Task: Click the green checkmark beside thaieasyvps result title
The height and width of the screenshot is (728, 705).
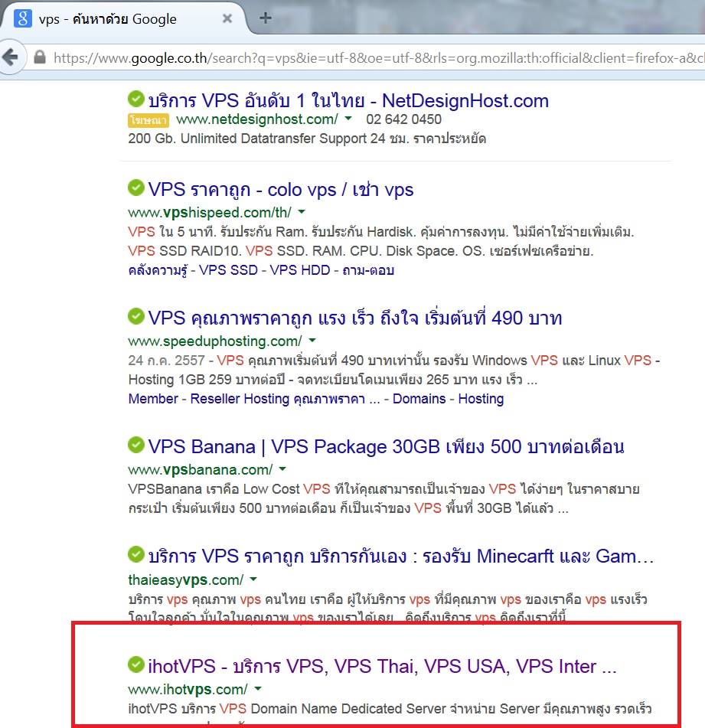Action: 136,554
